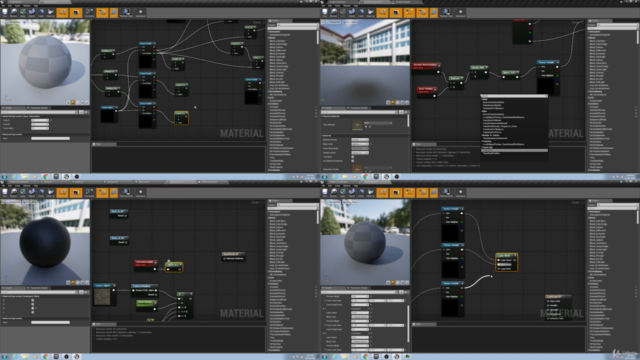Click Clean Up icon in building preview window
This screenshot has width=640, height=360.
pos(370,12)
